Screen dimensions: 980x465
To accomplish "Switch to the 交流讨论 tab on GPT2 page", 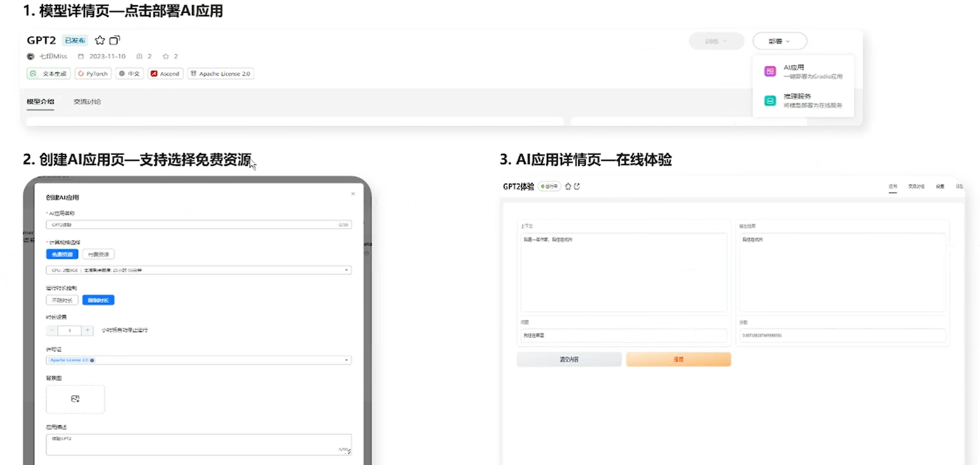I will click(87, 101).
